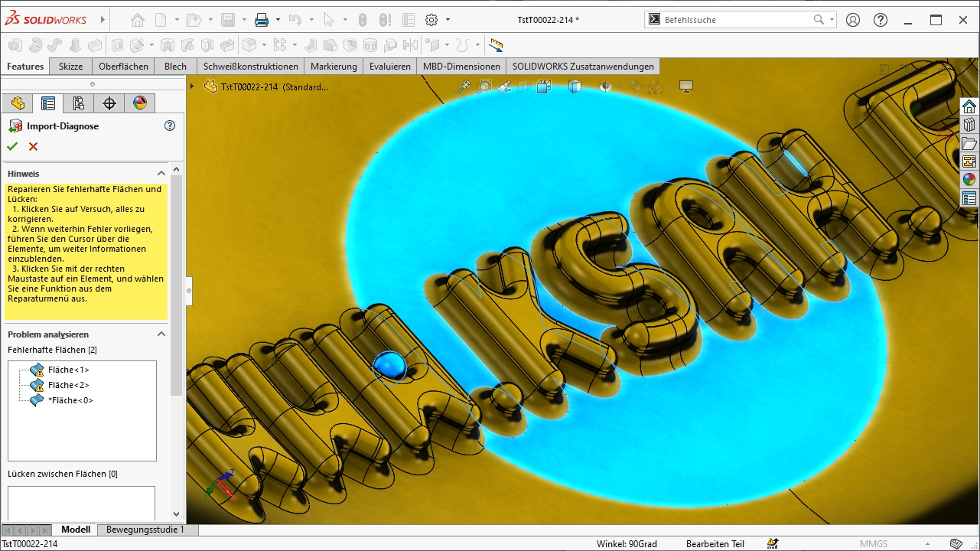
Task: Click the Measure ruler icon in Features ribbon
Action: (496, 45)
